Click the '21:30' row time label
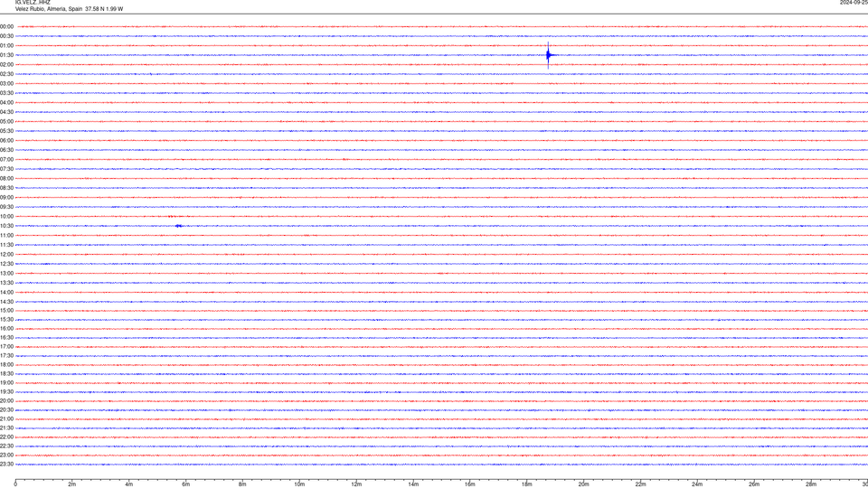 pos(6,428)
